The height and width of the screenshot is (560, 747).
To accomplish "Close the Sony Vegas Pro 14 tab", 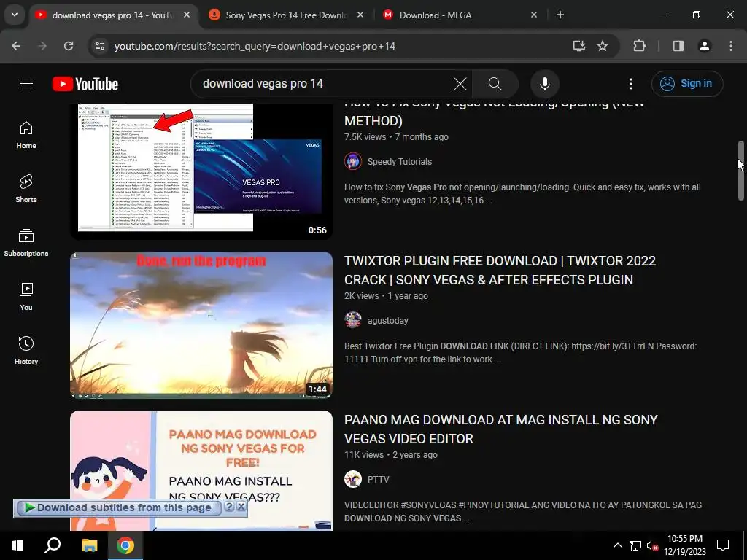I will [x=360, y=15].
